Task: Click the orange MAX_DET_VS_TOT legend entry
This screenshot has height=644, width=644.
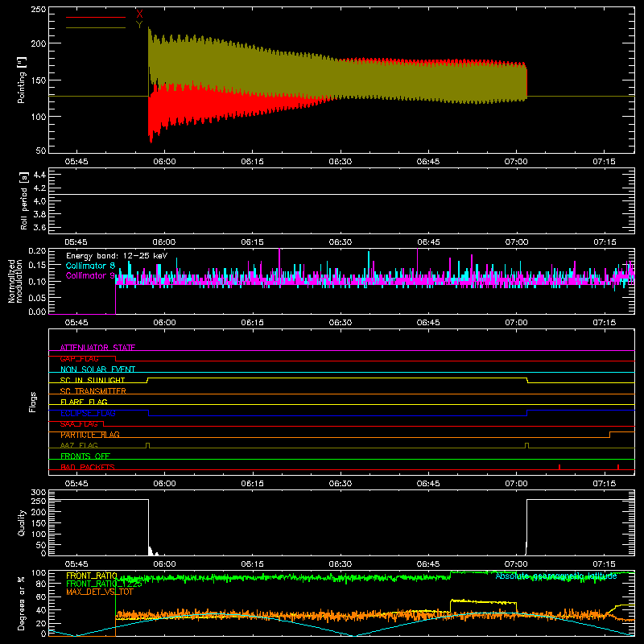Action: tap(100, 592)
